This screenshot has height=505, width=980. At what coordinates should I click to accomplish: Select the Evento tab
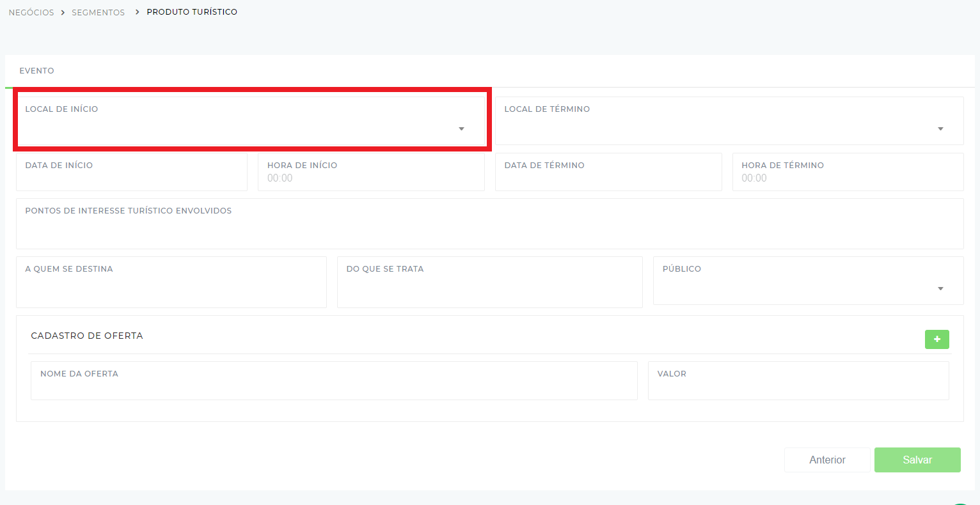36,71
